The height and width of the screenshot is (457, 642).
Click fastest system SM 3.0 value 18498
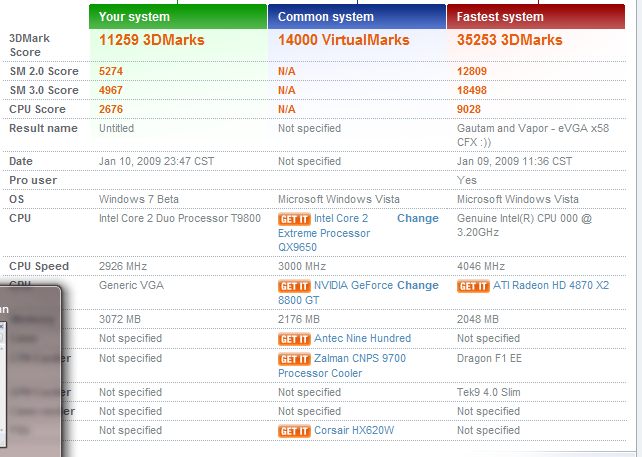[x=472, y=90]
